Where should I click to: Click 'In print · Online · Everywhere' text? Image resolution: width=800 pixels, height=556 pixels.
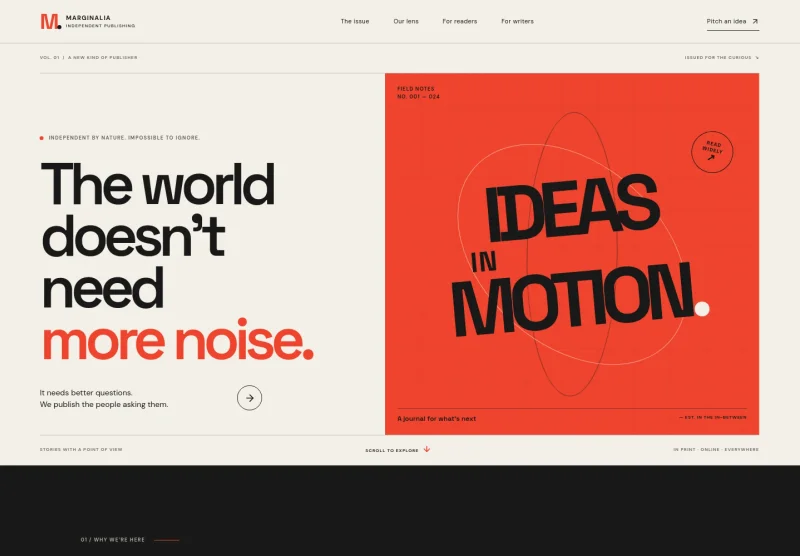point(716,449)
